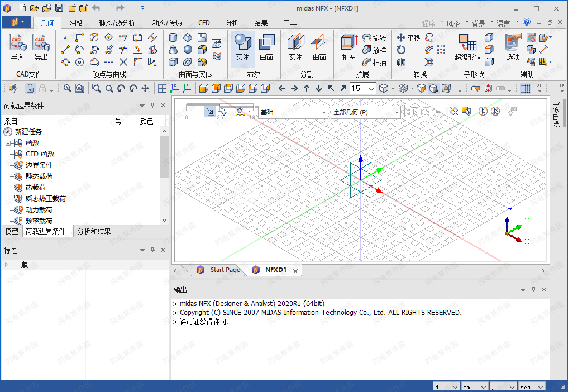Open the 语言 language menu

pos(507,23)
